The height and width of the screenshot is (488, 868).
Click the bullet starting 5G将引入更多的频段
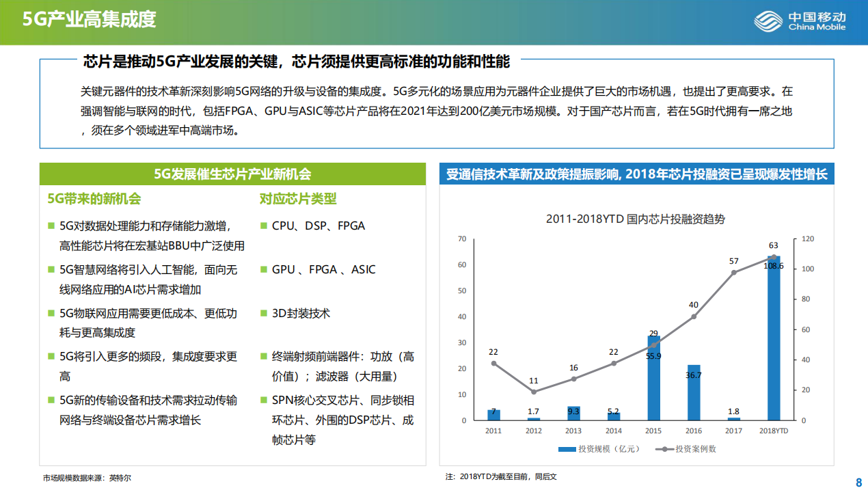click(148, 366)
